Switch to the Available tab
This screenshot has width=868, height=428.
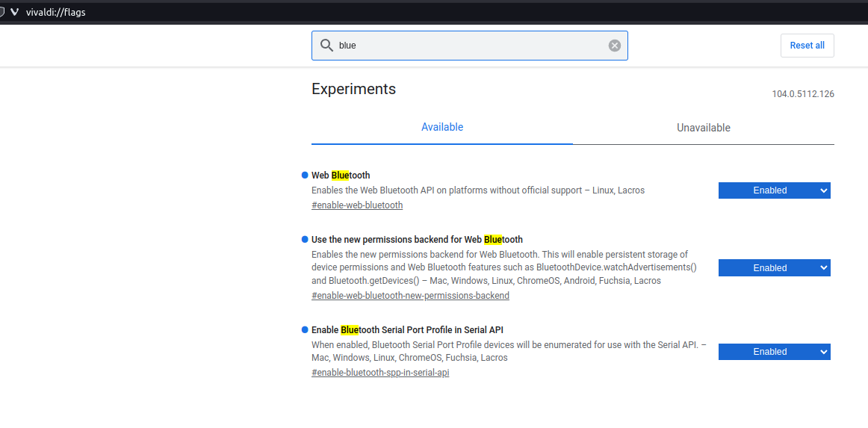[x=442, y=127]
